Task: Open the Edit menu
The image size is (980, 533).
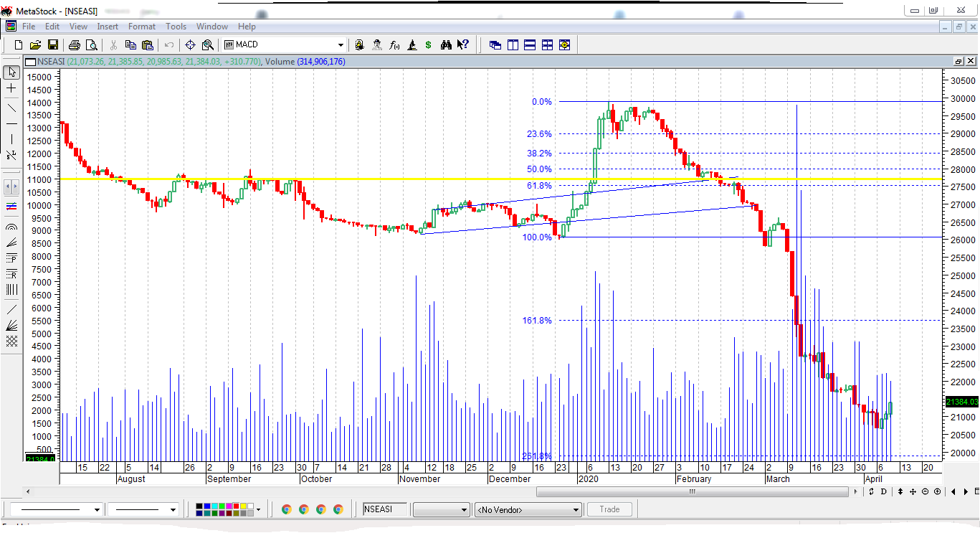Action: tap(52, 27)
